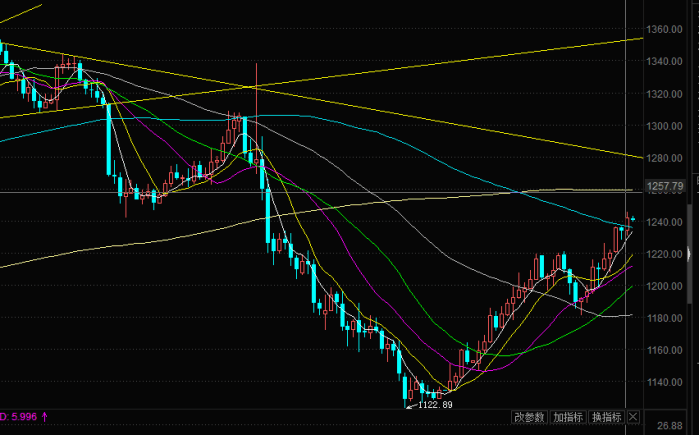This screenshot has width=699, height=435.
Task: Click the 1200.00 price axis label
Action: pos(664,286)
